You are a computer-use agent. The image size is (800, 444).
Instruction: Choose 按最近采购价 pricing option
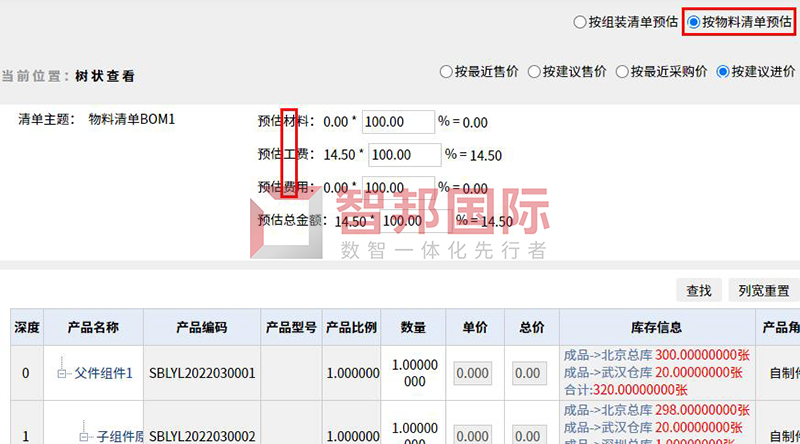coord(623,72)
